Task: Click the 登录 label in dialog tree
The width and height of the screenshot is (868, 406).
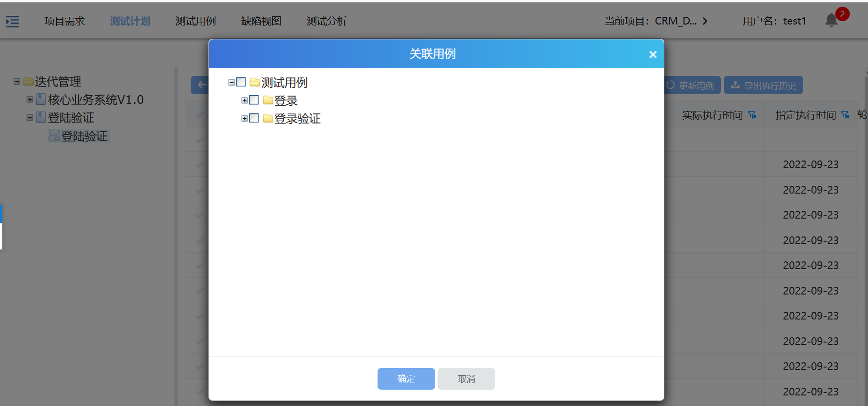Action: (286, 100)
